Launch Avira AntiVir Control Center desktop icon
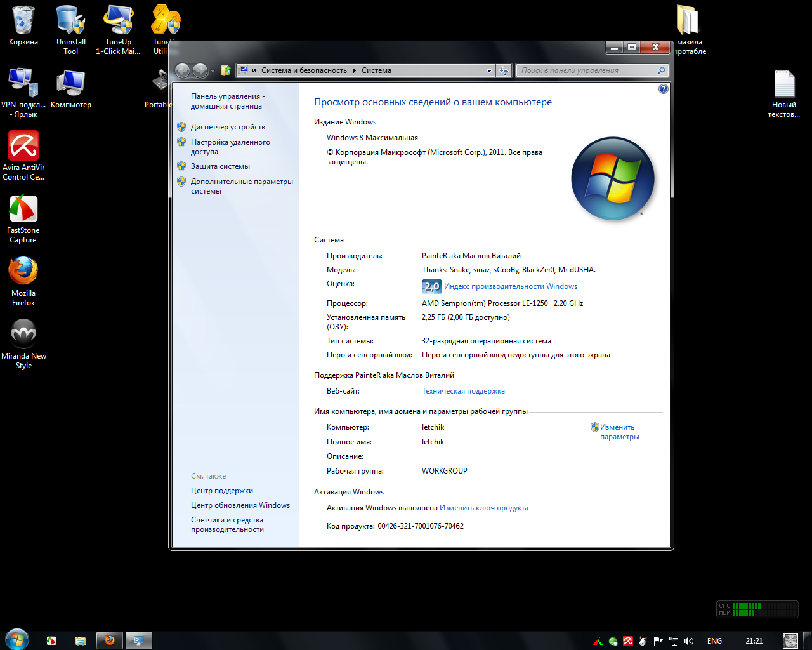Image resolution: width=812 pixels, height=650 pixels. (23, 156)
